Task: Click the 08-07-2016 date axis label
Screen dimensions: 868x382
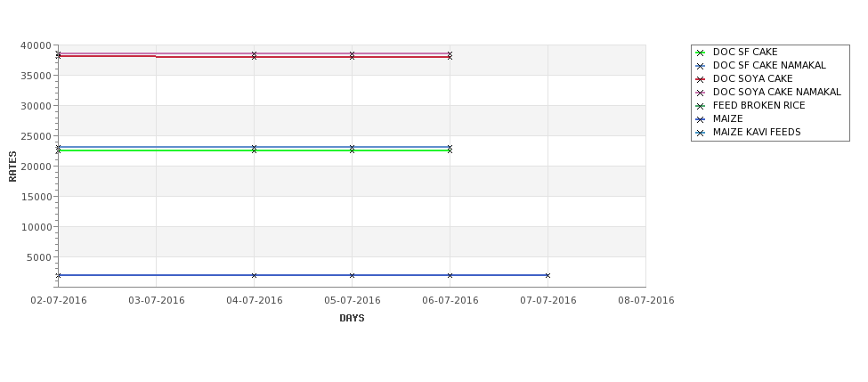Action: tap(646, 300)
